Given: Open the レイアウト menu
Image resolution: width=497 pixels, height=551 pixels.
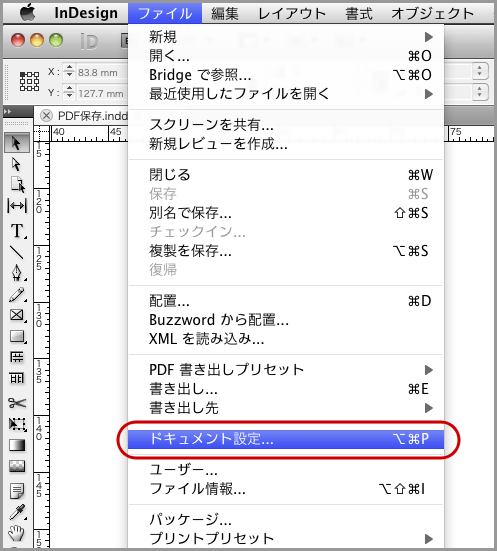Looking at the screenshot, I should (292, 13).
